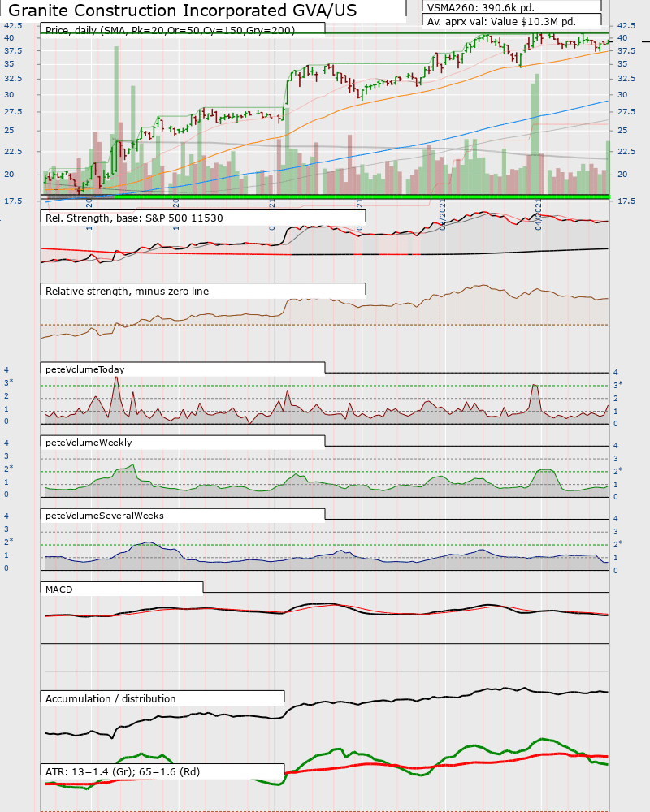This screenshot has height=812, width=650.
Task: Click the tallest green volume bar in the price panel
Action: [x=116, y=120]
